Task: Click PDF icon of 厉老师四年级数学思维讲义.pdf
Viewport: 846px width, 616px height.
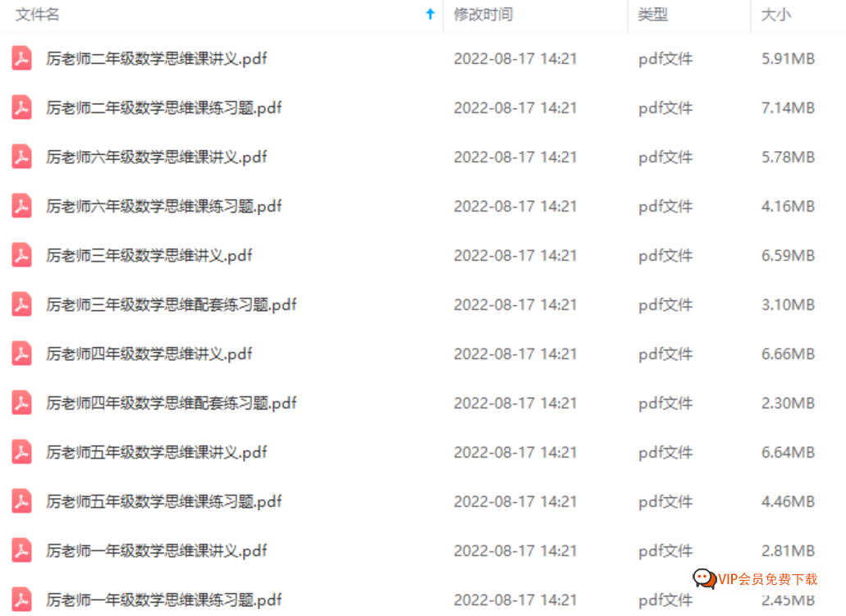Action: pyautogui.click(x=21, y=354)
